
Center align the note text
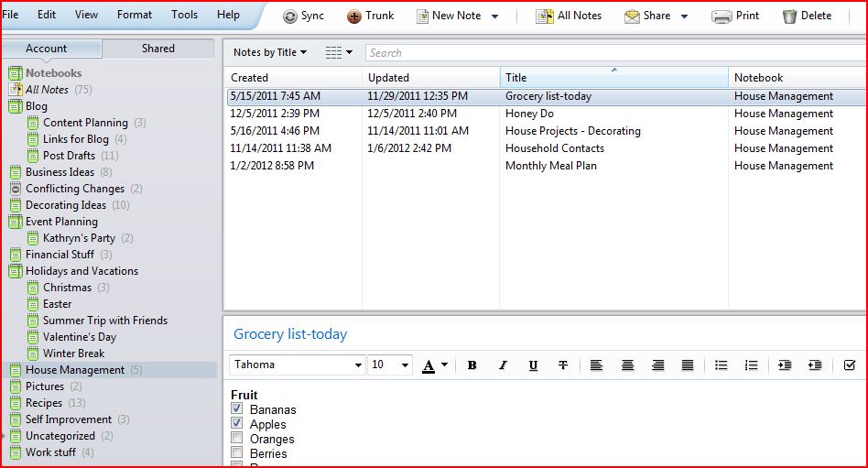click(627, 365)
